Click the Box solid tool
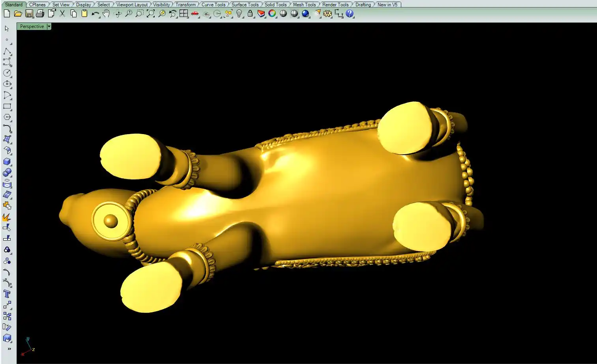Viewport: 597px width, 364px height. coord(7,162)
